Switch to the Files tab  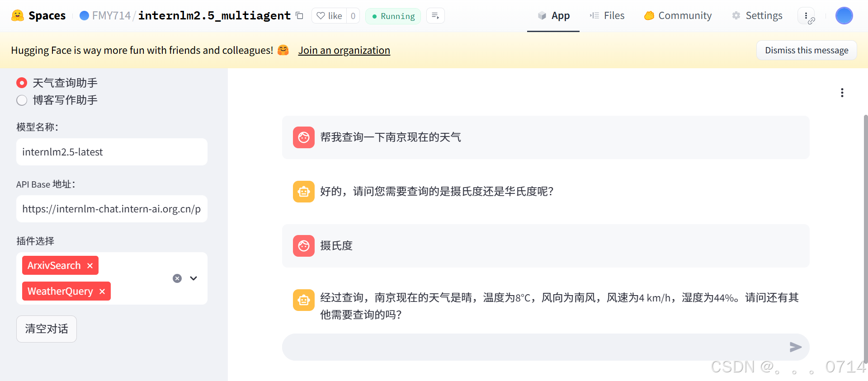click(607, 16)
